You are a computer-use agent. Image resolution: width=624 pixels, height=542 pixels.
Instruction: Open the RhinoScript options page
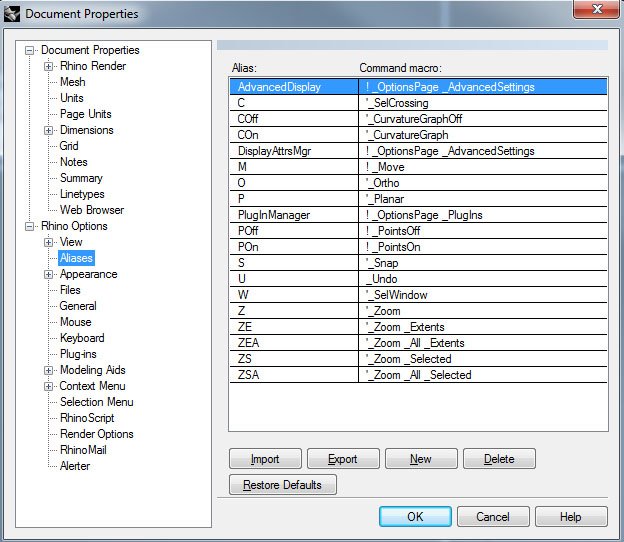[x=87, y=418]
